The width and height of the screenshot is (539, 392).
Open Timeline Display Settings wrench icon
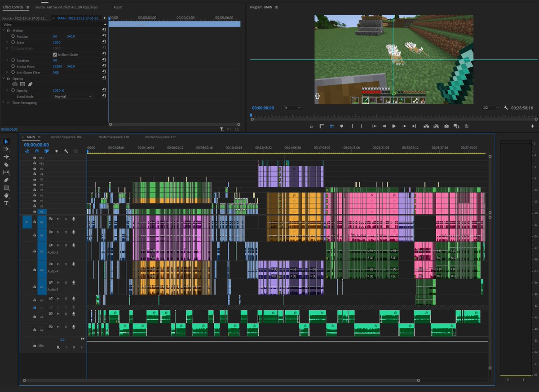point(66,151)
